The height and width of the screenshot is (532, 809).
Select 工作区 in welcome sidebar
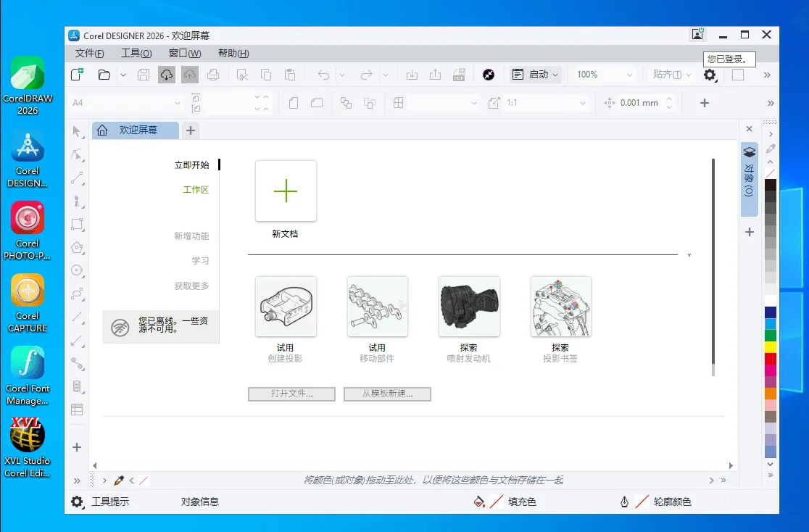[196, 190]
